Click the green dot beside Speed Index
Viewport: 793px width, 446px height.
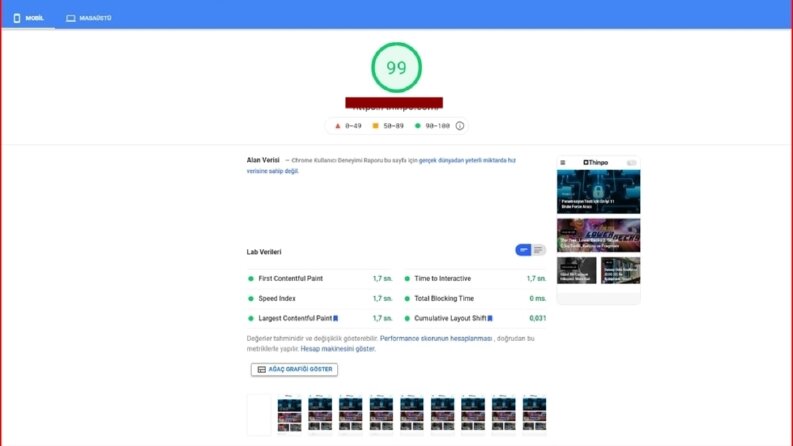click(251, 299)
